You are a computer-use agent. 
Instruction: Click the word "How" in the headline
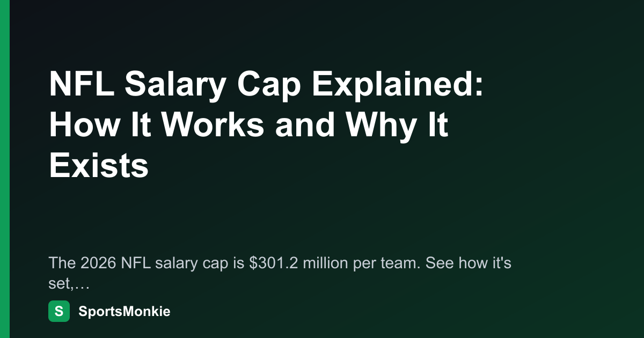pos(79,126)
